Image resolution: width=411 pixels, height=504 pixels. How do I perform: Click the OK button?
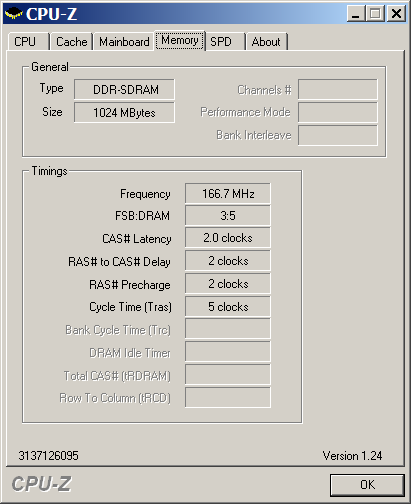click(367, 485)
